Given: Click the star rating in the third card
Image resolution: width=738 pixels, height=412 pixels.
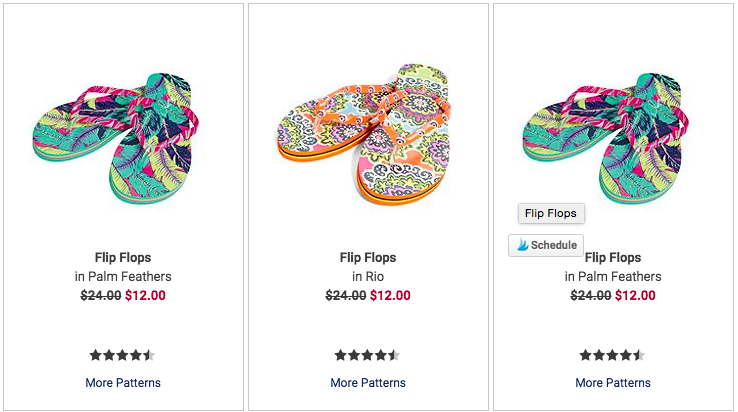Looking at the screenshot, I should pyautogui.click(x=612, y=355).
